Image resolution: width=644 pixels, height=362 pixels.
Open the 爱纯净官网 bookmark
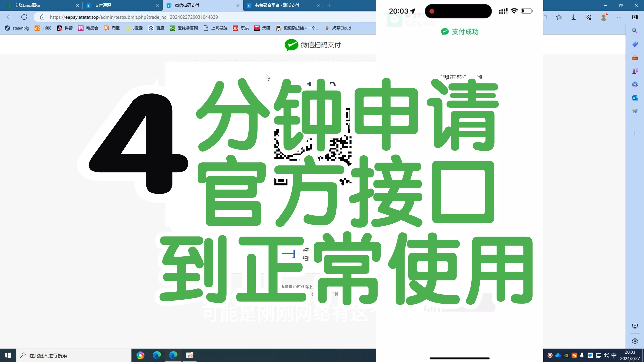tap(184, 28)
